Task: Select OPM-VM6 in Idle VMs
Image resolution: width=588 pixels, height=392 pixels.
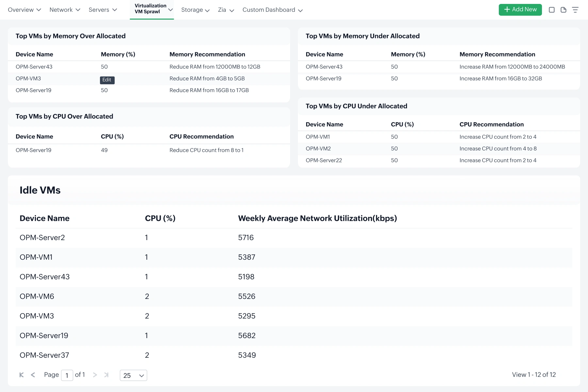Action: [x=37, y=296]
